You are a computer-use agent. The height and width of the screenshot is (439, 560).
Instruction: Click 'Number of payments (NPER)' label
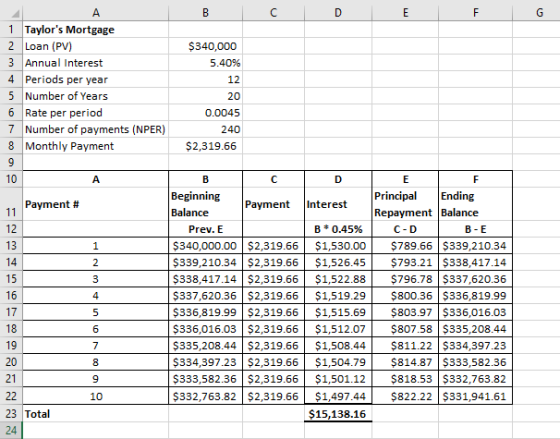coord(96,129)
